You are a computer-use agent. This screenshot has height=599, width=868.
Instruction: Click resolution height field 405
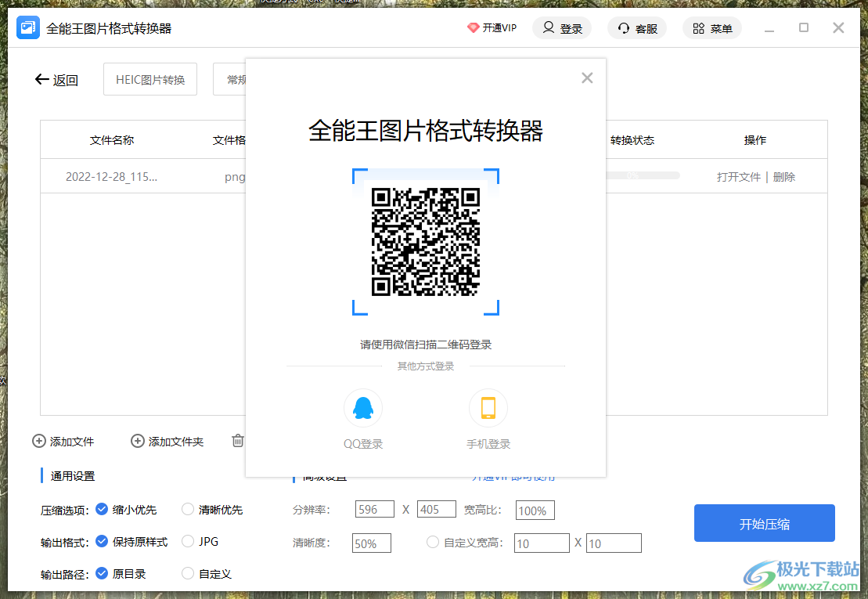(x=437, y=509)
